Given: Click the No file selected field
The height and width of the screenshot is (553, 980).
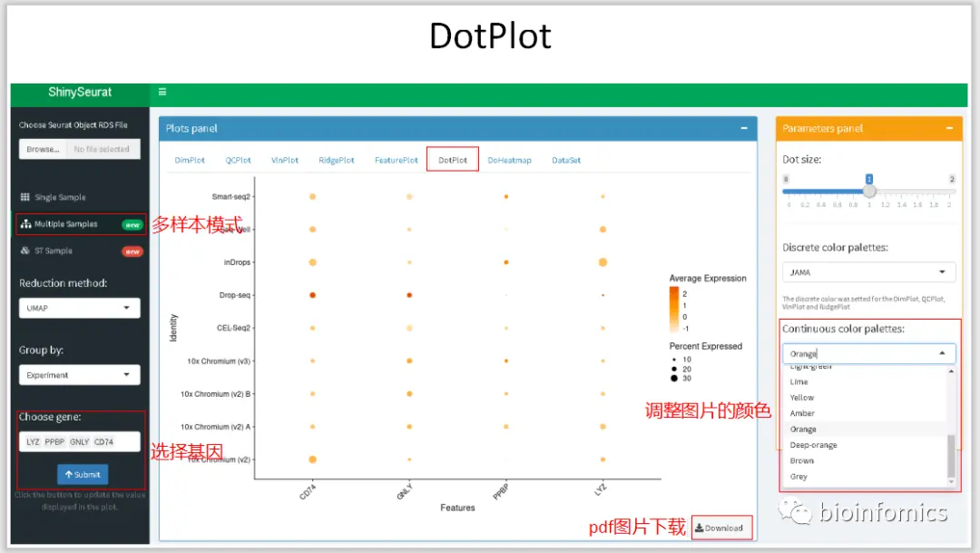Looking at the screenshot, I should tap(103, 150).
